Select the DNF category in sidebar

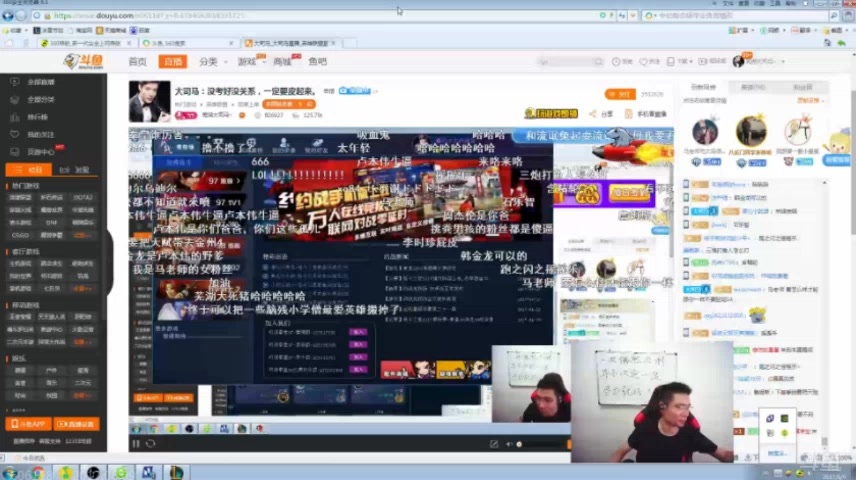[51, 223]
